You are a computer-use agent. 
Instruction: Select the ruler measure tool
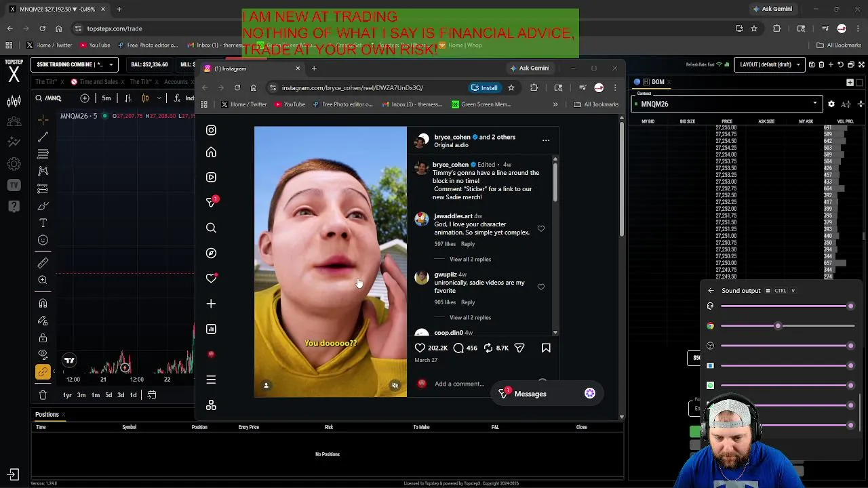(x=43, y=262)
